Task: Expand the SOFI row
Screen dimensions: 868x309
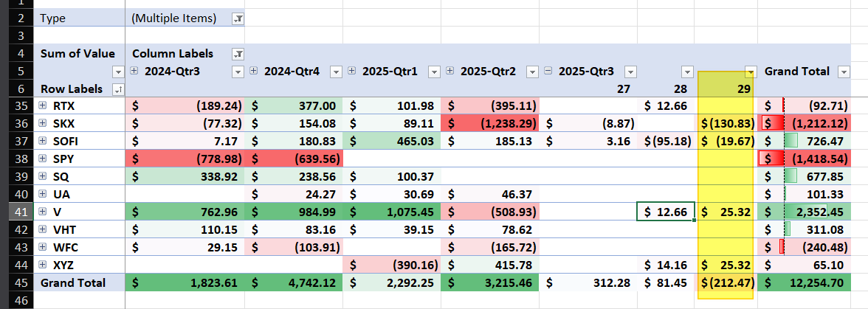Action: click(x=43, y=142)
